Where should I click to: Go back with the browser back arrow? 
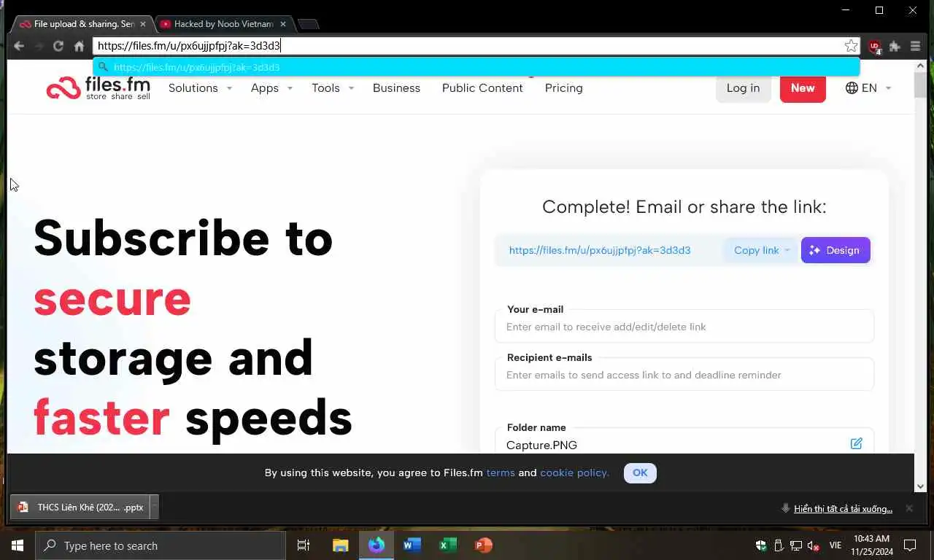pos(19,46)
